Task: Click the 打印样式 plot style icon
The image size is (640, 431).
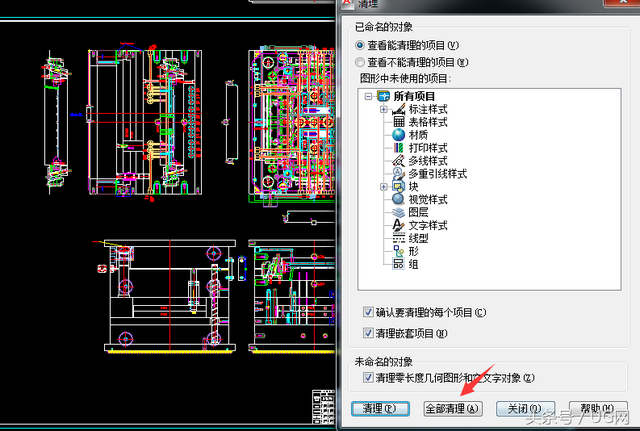Action: tap(398, 148)
